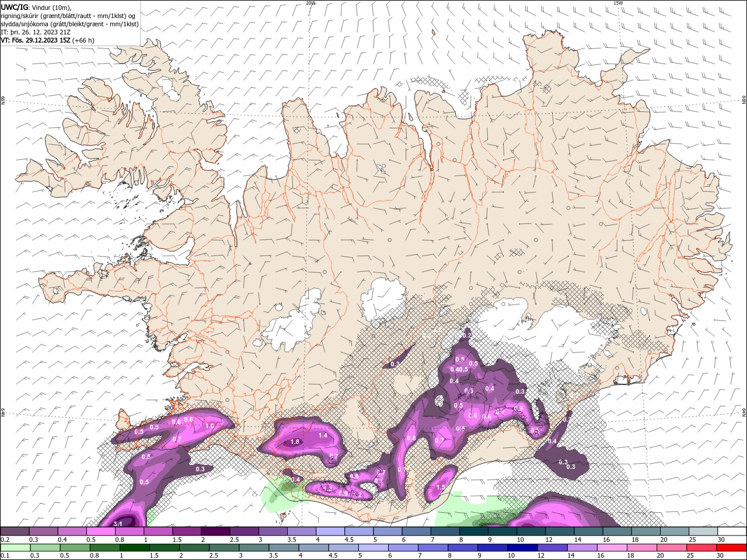The height and width of the screenshot is (560, 747).
Task: Pick top-row legend swatch between 2.5 and 3
Action: pos(245,531)
